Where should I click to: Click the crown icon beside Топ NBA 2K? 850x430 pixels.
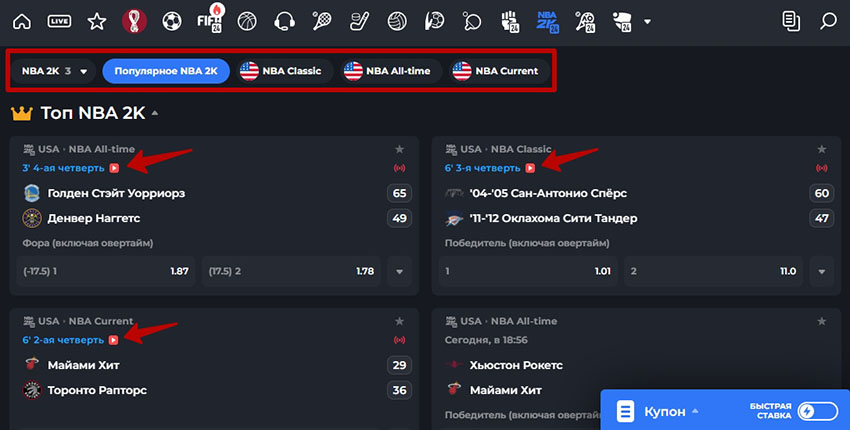[x=22, y=113]
